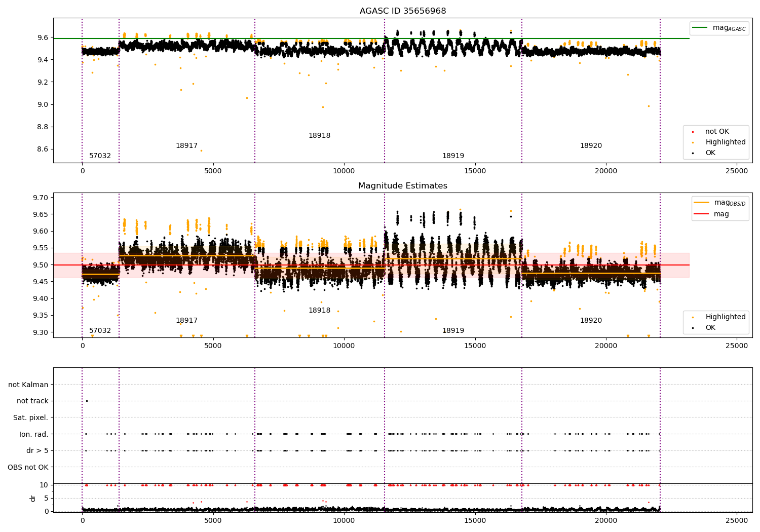Click the '8.6' y tick in top plot
The image size is (760, 532).
click(x=43, y=149)
